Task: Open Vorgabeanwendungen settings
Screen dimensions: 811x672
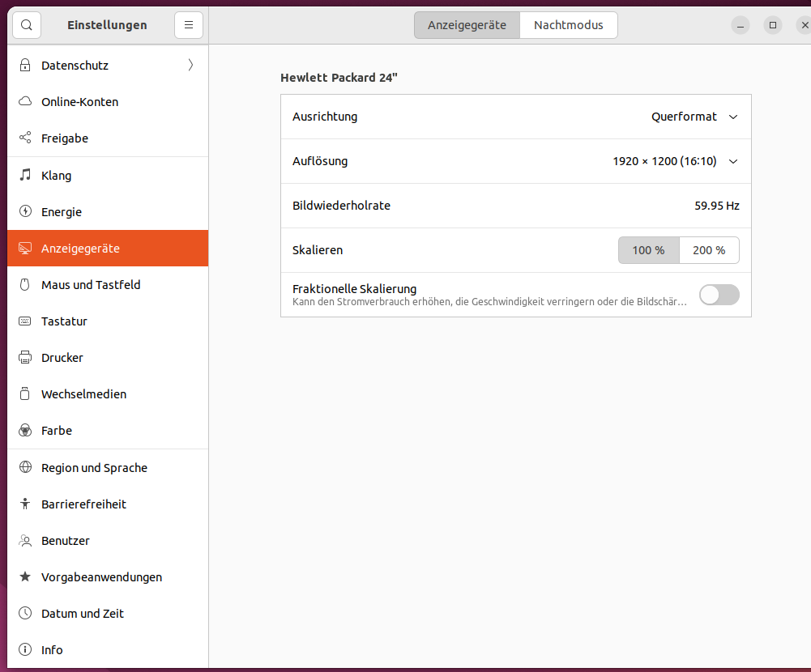Action: [x=108, y=577]
